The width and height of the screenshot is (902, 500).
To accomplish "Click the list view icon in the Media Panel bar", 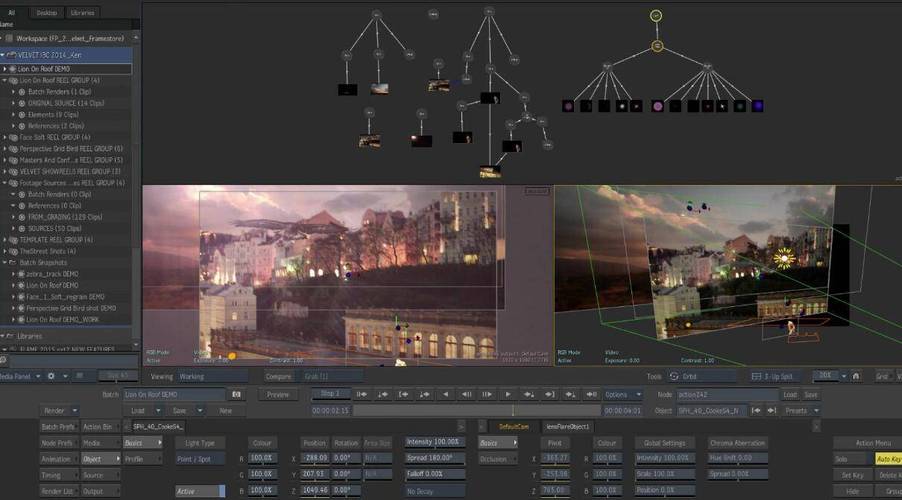I will (79, 376).
